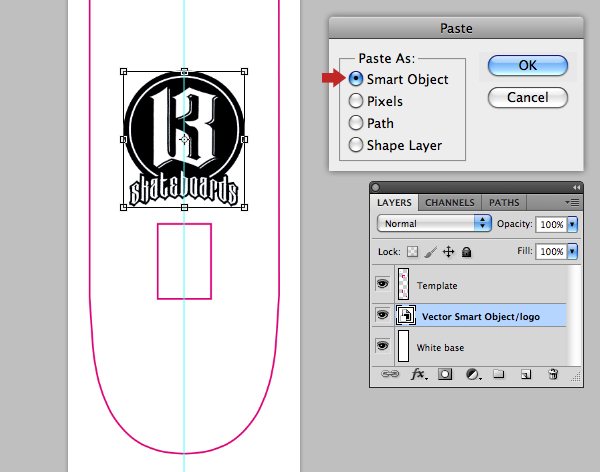The width and height of the screenshot is (600, 472).
Task: Open the Layers panel options menu
Action: click(x=572, y=203)
